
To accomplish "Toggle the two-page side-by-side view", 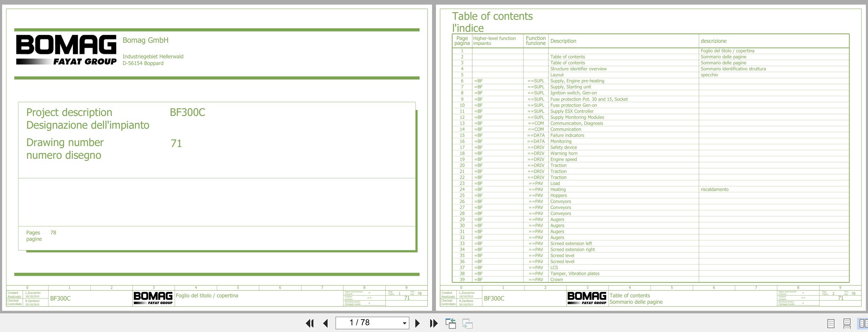I will point(863,323).
